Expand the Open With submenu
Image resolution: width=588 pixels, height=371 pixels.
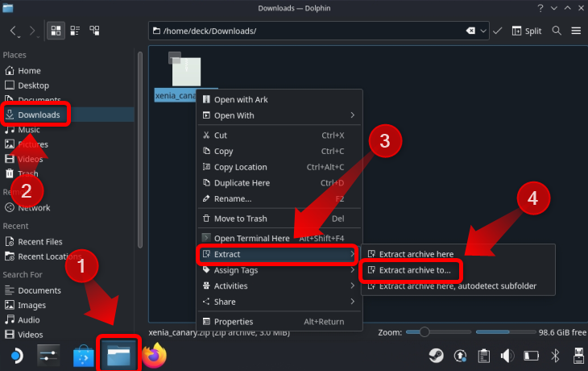tap(280, 115)
